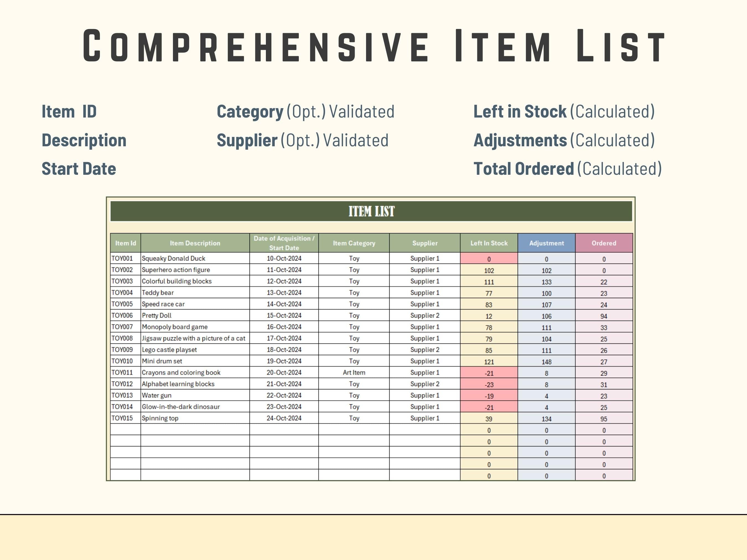Viewport: 747px width, 560px height.
Task: Select cell TOY001 in Item Id column
Action: [122, 259]
